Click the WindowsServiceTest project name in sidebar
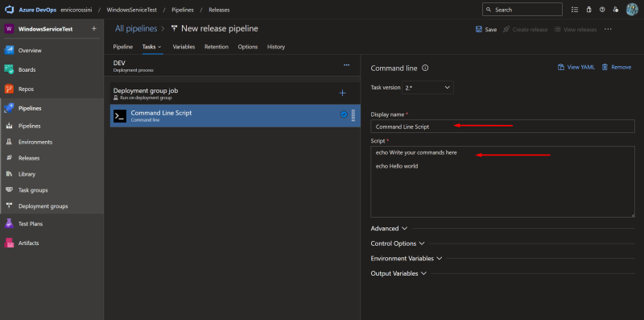The height and width of the screenshot is (320, 644). [x=46, y=29]
